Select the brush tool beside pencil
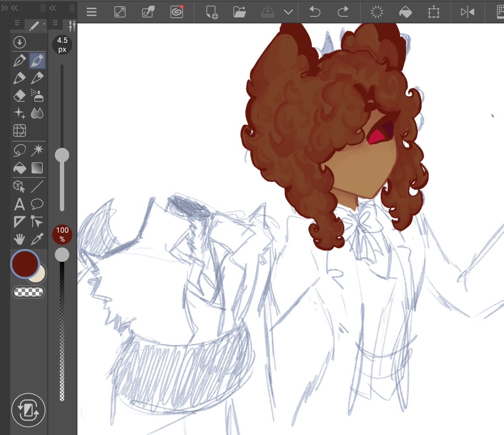 [37, 78]
